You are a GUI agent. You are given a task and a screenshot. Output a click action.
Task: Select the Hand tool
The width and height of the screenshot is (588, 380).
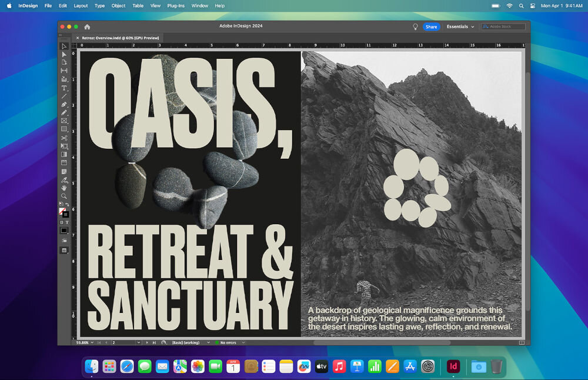(x=64, y=188)
